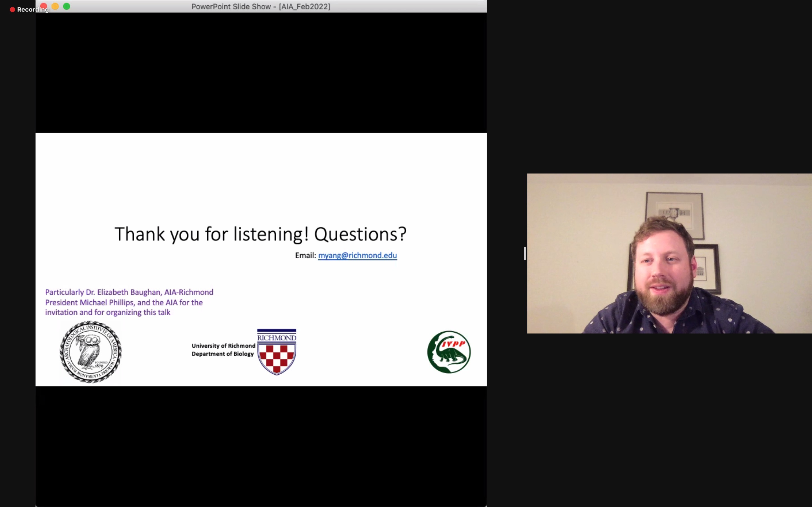Minimize window with the yellow button
The height and width of the screenshot is (507, 812).
click(x=55, y=6)
